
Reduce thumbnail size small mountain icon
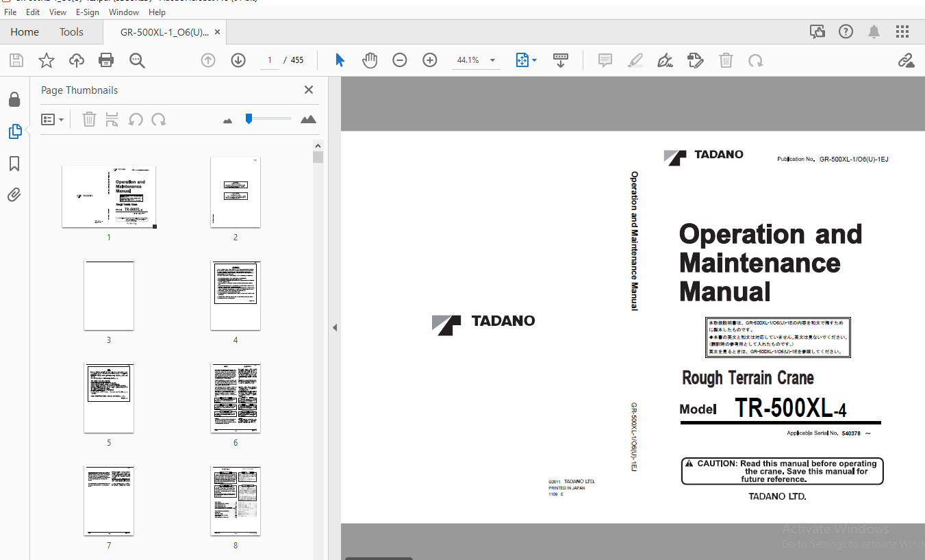pyautogui.click(x=228, y=120)
